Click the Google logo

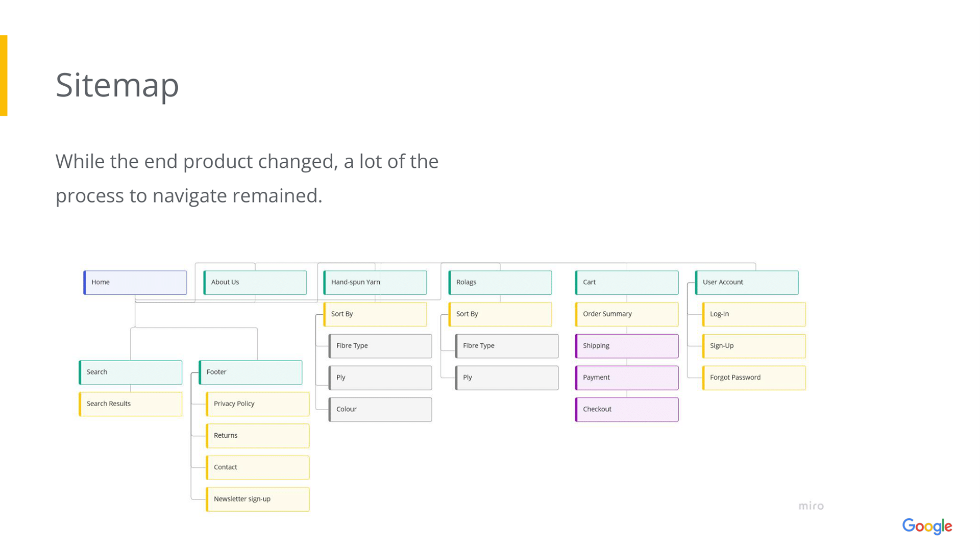(x=927, y=526)
